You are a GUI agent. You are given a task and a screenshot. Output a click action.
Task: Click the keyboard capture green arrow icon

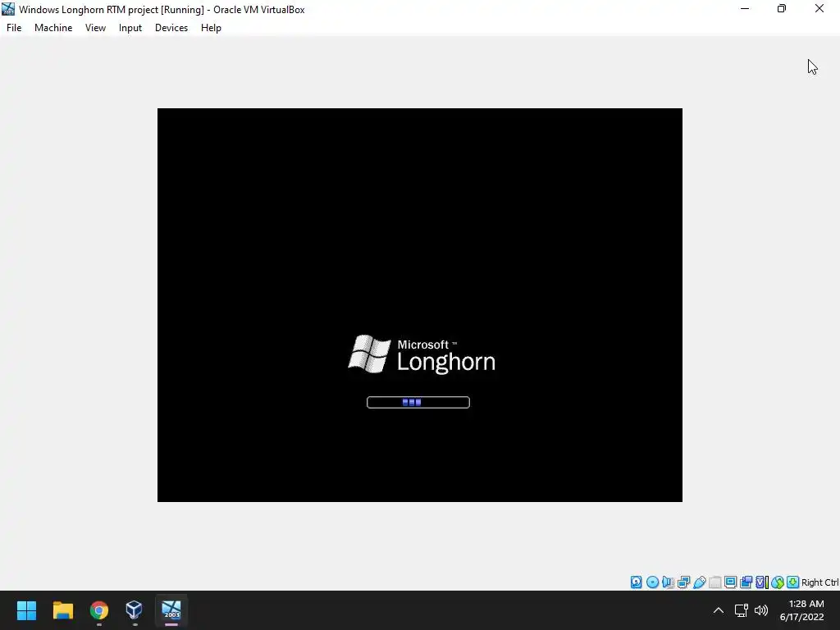pos(793,582)
